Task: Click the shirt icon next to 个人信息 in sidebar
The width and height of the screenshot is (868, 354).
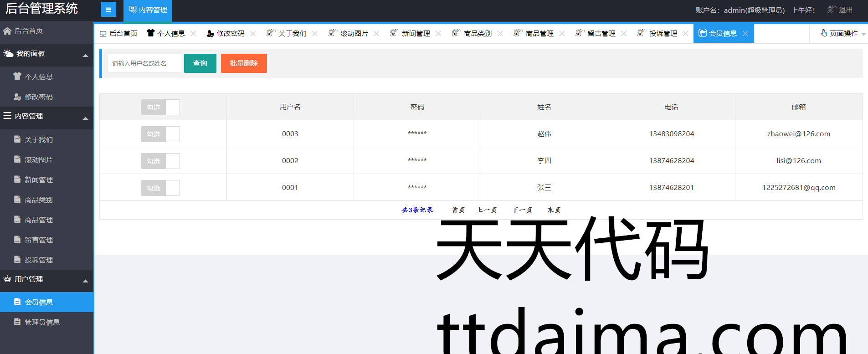Action: (17, 76)
